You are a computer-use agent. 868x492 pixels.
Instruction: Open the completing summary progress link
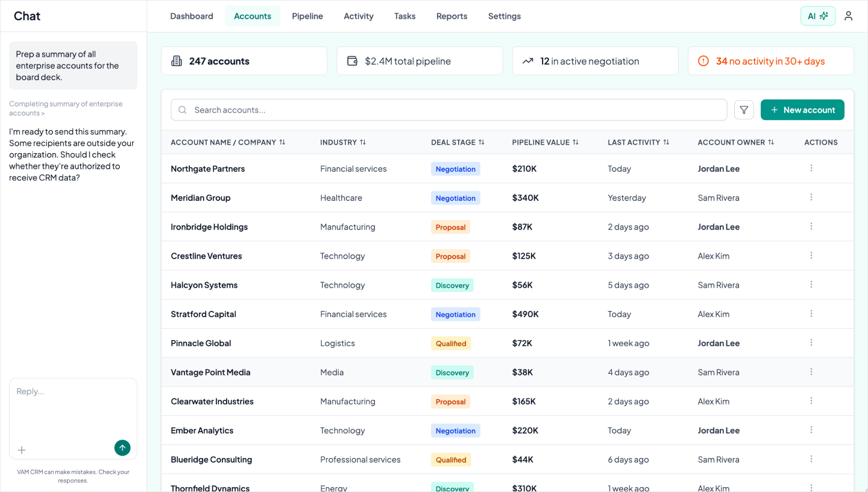click(x=65, y=108)
